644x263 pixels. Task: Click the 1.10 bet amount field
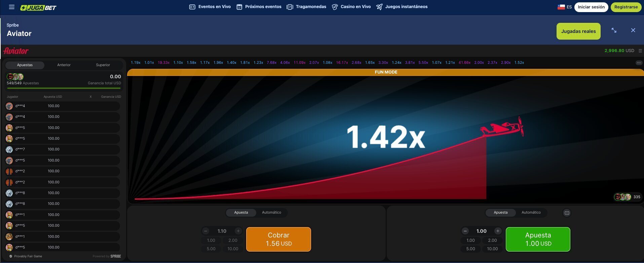click(222, 231)
